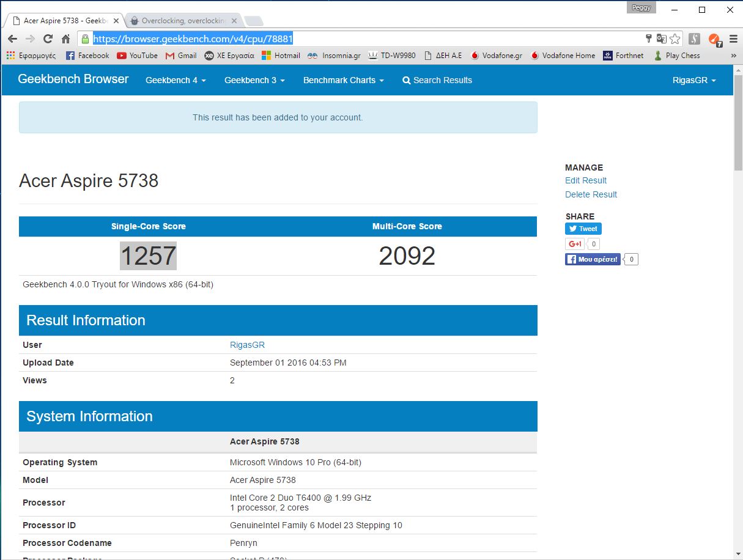Click the Acer Aspire 5738 page heading
This screenshot has width=743, height=560.
tap(89, 181)
